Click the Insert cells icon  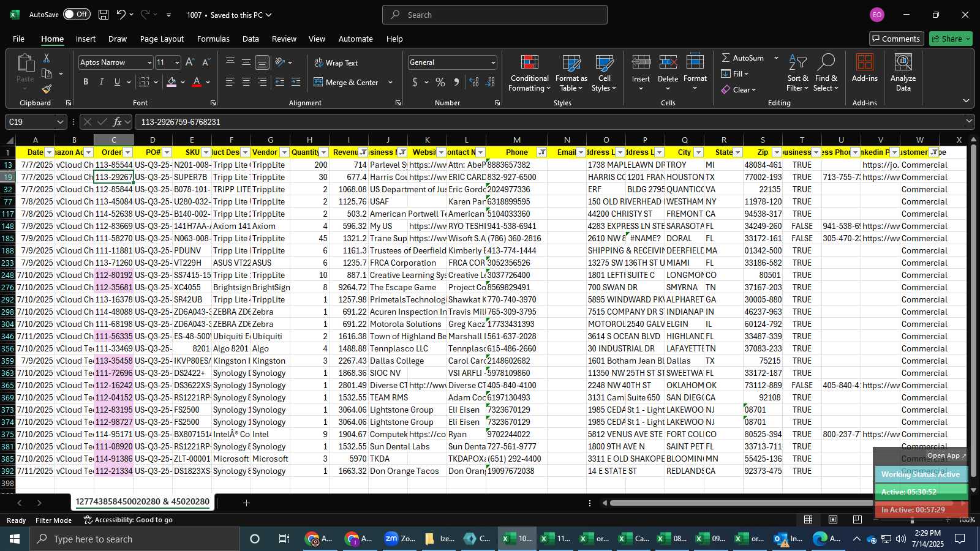click(641, 63)
